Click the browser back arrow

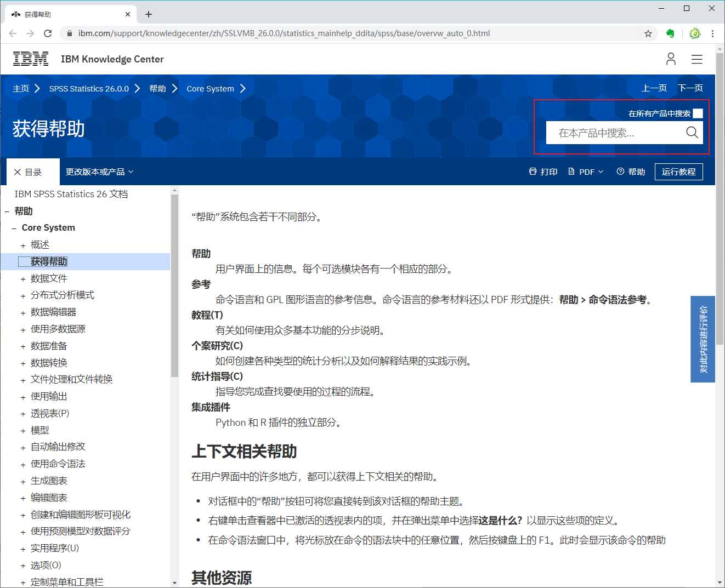13,33
